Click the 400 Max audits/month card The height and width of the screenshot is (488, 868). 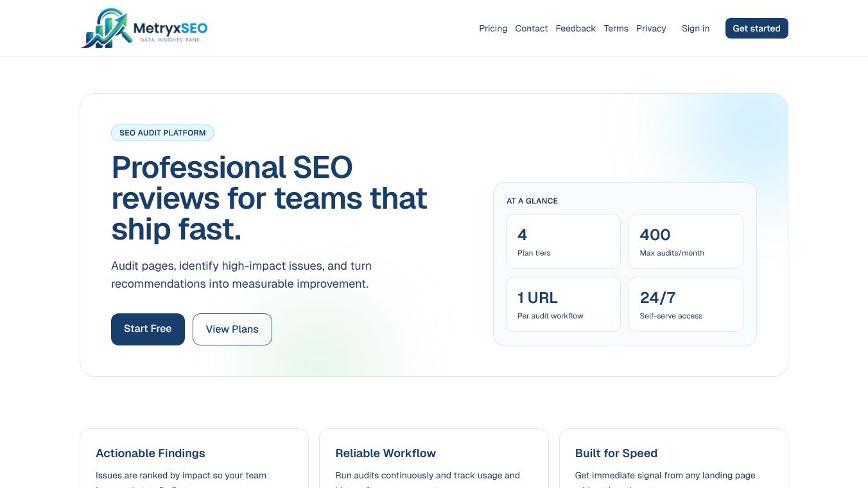[x=686, y=241]
